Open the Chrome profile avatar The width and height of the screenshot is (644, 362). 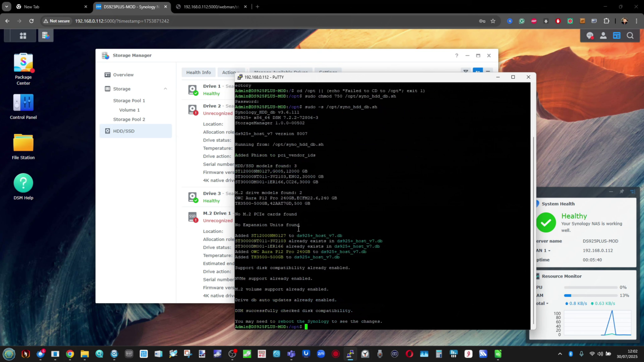point(624,21)
